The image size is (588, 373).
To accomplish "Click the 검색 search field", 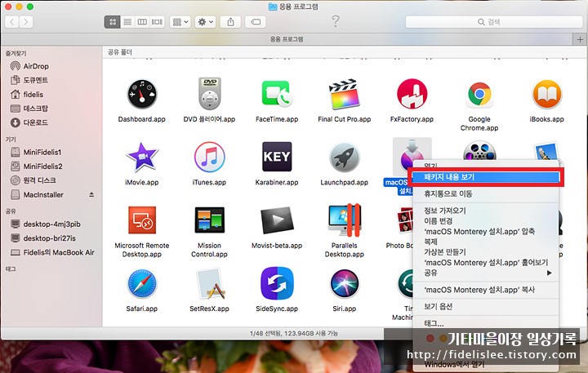I will point(494,22).
